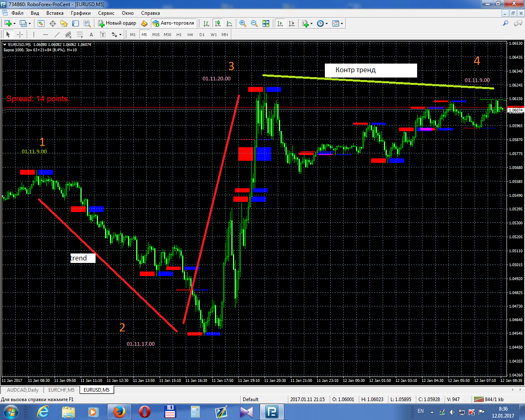
Task: Open the Terminal panel icon
Action: [x=75, y=23]
